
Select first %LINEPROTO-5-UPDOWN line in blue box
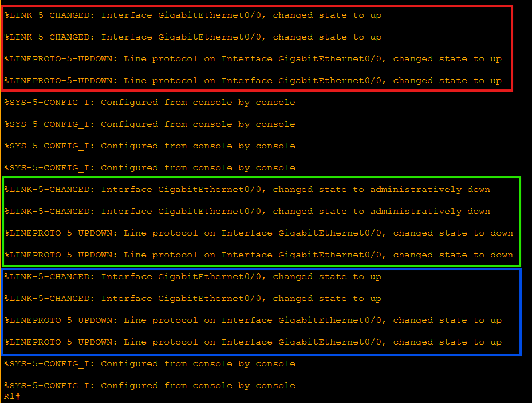(x=252, y=320)
